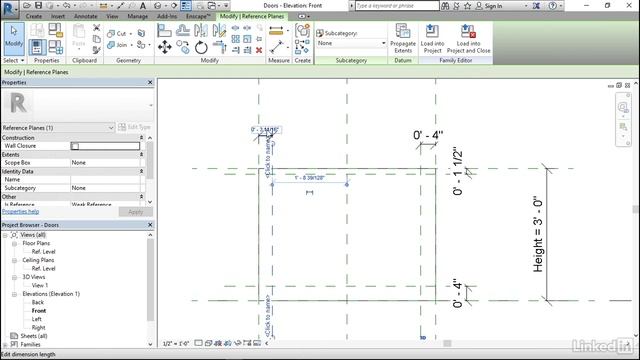Click the Favorites star icon
Viewport: 640px width, 360px height.
(467, 6)
